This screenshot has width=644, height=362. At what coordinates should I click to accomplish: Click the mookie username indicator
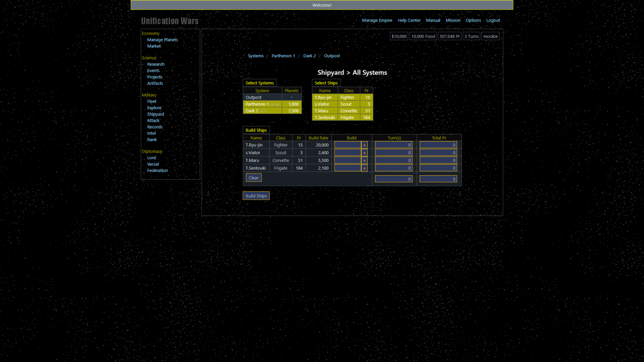[x=490, y=36]
